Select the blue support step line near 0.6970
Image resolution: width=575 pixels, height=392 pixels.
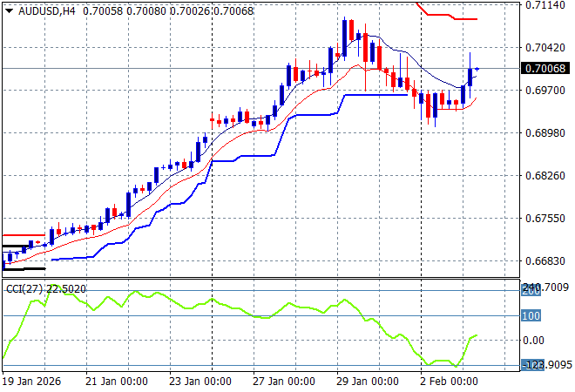point(375,95)
